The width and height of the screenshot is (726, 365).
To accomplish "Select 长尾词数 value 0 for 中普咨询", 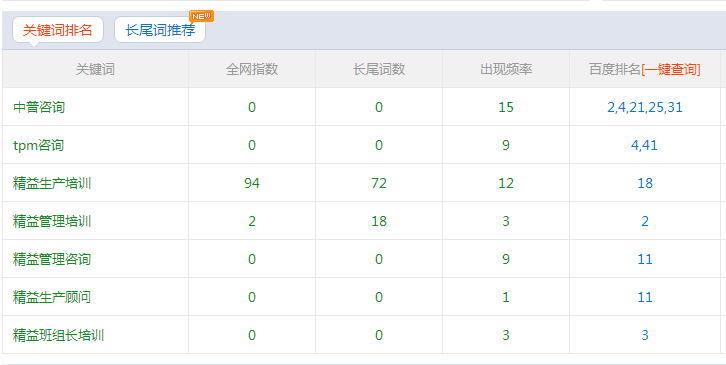I will [379, 107].
